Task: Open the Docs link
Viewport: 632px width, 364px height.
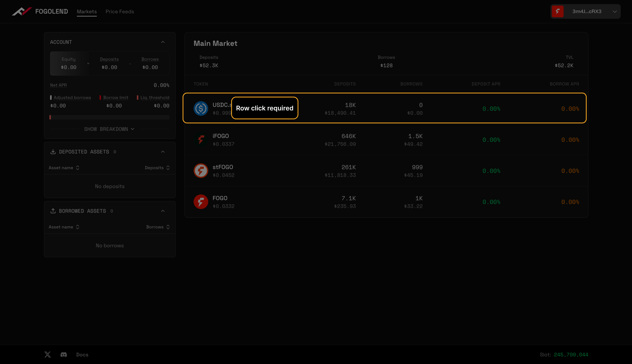Action: click(x=82, y=354)
